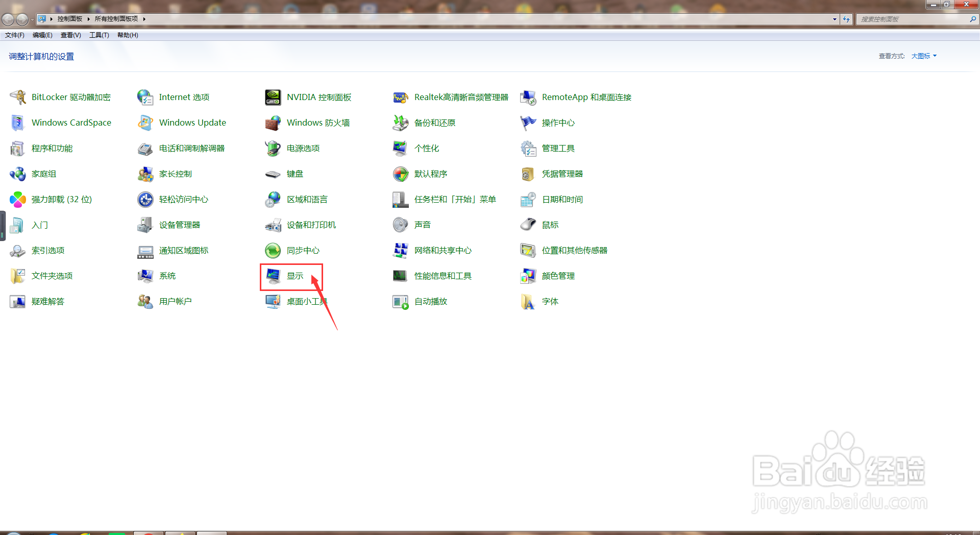Open address bar history dropdown arrow
Screen dimensions: 980x535
(835, 19)
